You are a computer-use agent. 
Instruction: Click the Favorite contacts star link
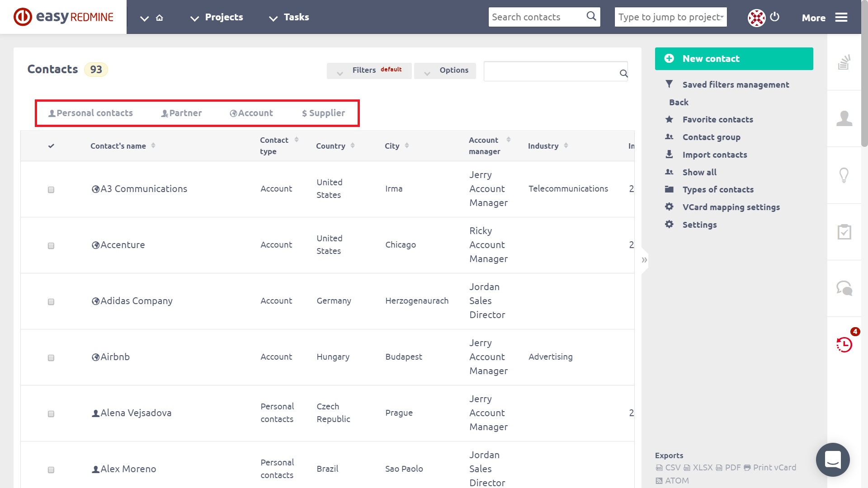717,120
